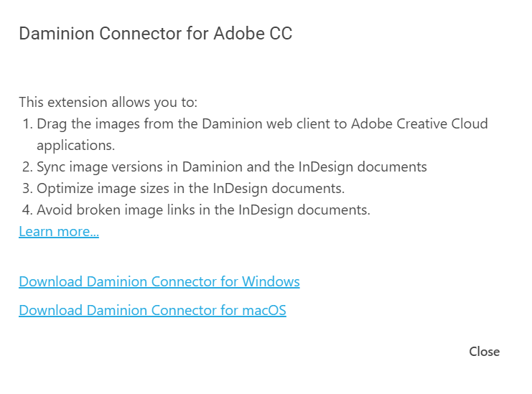Image resolution: width=532 pixels, height=394 pixels.
Task: Click the list number "3."
Action: coord(28,189)
